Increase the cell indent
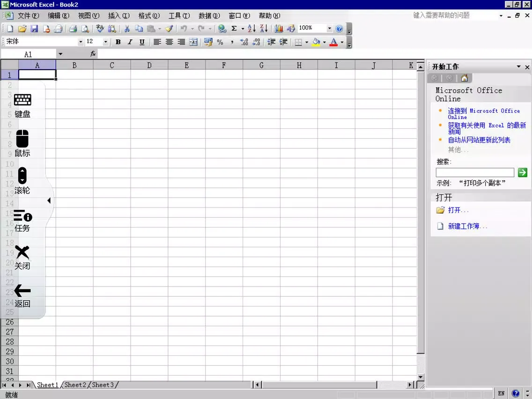This screenshot has height=399, width=532. [x=283, y=42]
